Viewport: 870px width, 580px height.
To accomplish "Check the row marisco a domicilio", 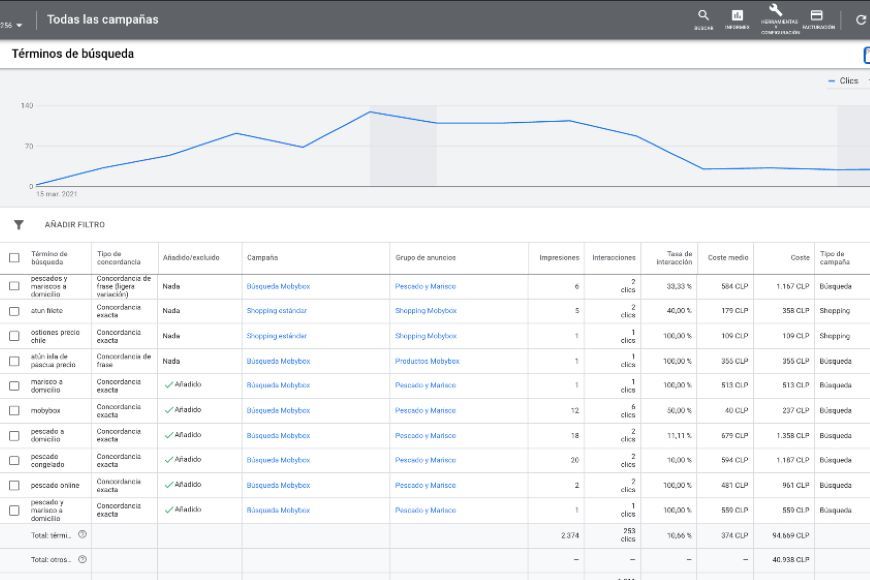I will (14, 386).
